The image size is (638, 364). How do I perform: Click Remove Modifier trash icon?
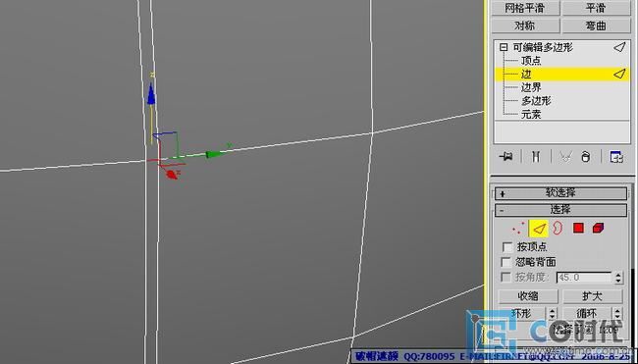point(586,157)
